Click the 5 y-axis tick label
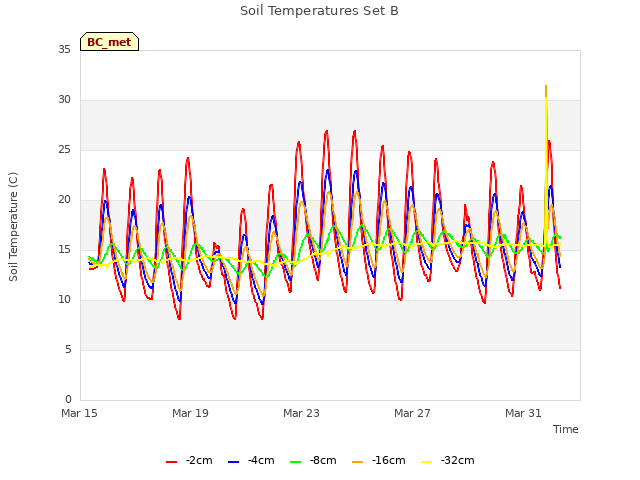The image size is (640, 480). point(68,350)
